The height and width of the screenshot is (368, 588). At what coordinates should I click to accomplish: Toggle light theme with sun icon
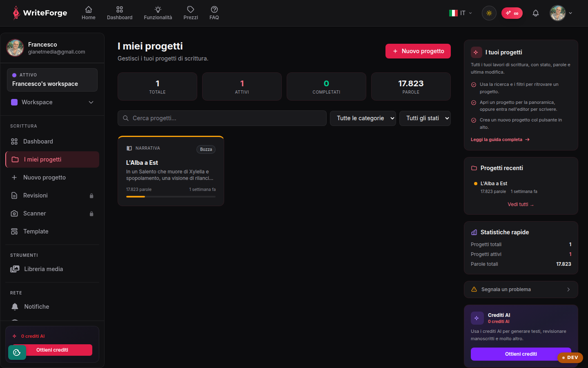(x=489, y=13)
